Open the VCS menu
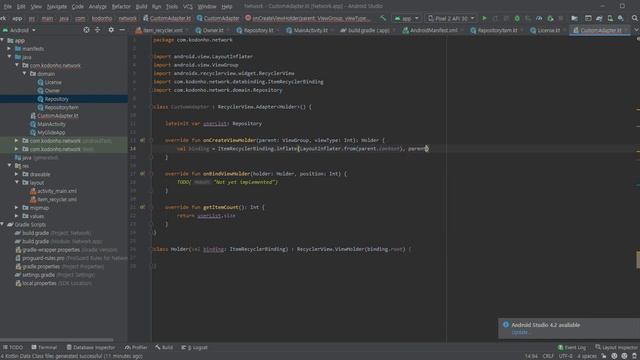The width and height of the screenshot is (640, 360). (188, 7)
